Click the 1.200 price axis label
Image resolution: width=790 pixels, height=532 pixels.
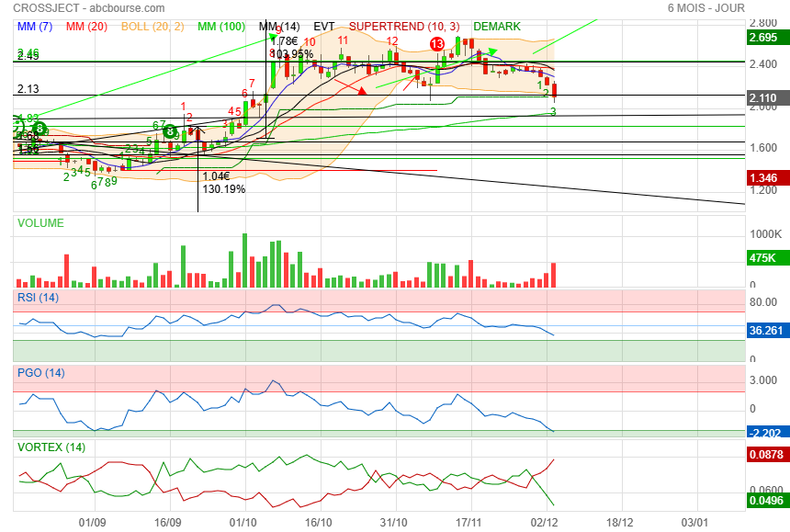[x=763, y=190]
